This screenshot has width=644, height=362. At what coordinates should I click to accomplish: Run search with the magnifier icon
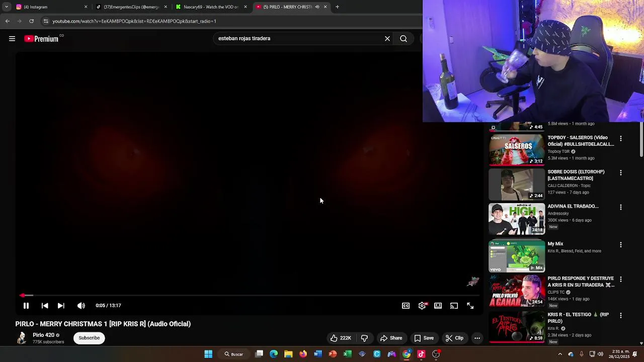[x=404, y=39]
